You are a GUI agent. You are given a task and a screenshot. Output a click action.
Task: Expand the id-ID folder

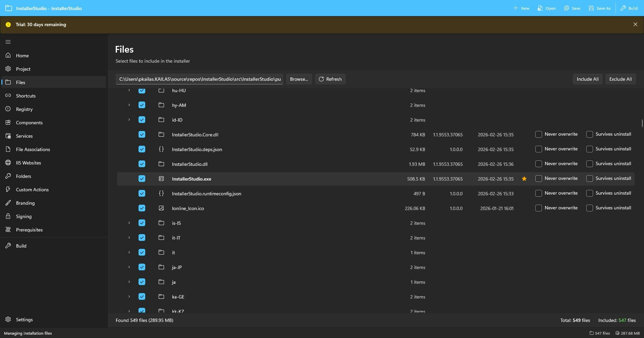129,120
